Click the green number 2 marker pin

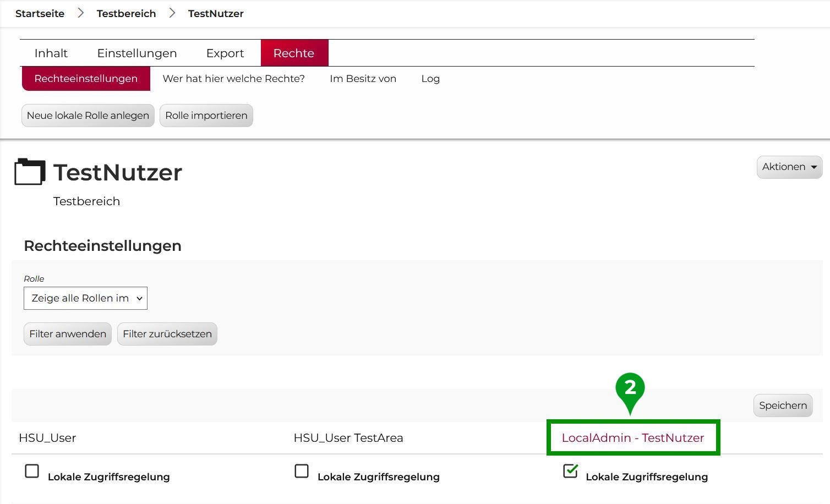[x=630, y=390]
